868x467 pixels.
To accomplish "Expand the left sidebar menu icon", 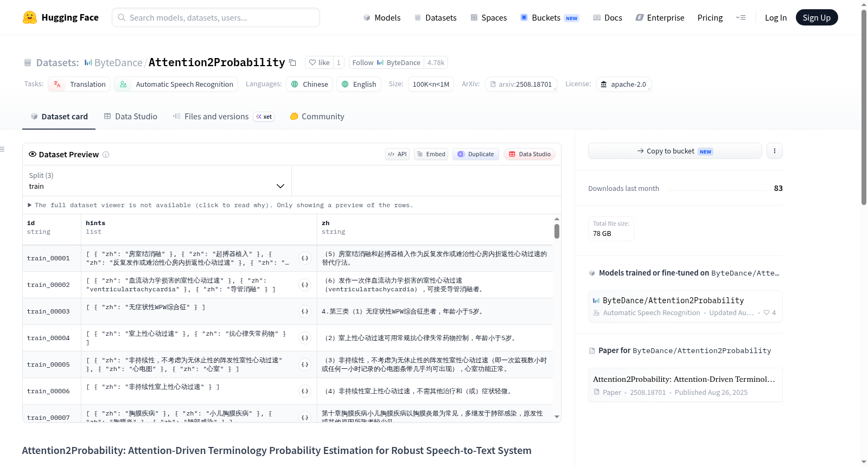I will tap(2, 149).
